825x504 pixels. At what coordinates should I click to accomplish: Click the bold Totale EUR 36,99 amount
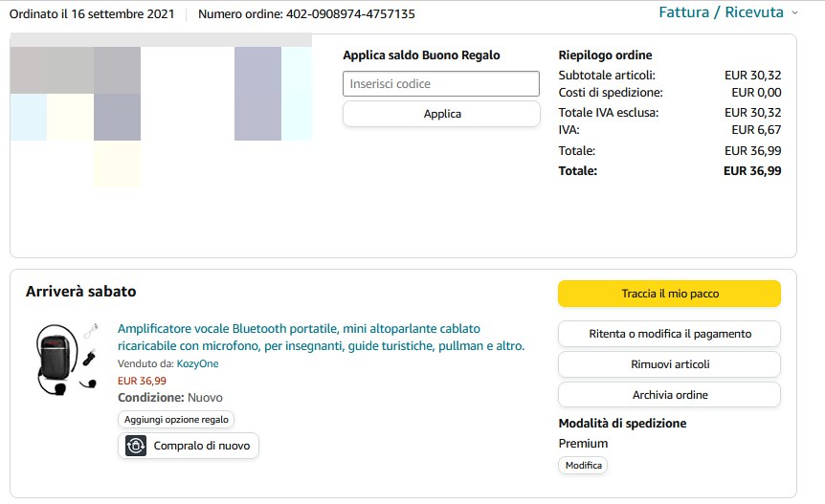click(x=752, y=171)
